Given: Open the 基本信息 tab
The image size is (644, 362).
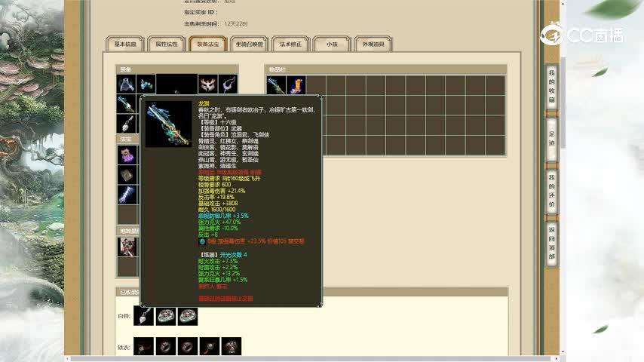Looking at the screenshot, I should tap(125, 44).
